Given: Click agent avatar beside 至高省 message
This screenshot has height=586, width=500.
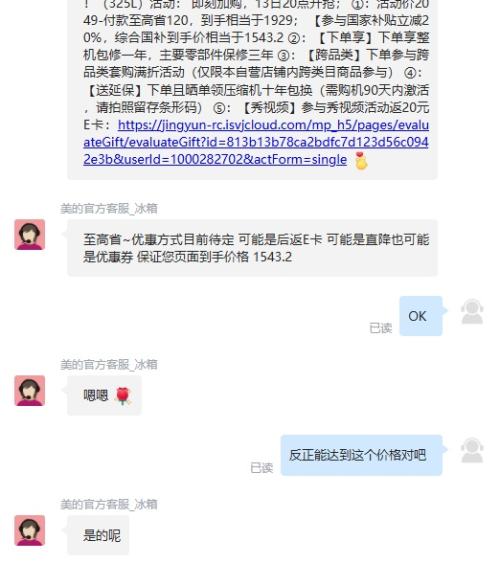Looking at the screenshot, I should click(x=30, y=235).
